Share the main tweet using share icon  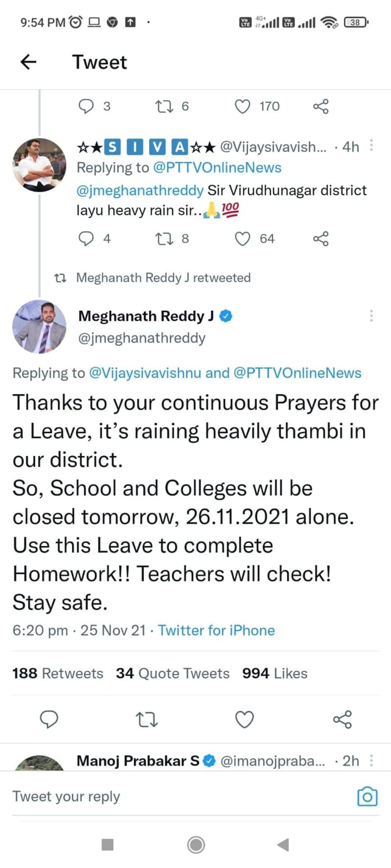point(342,719)
